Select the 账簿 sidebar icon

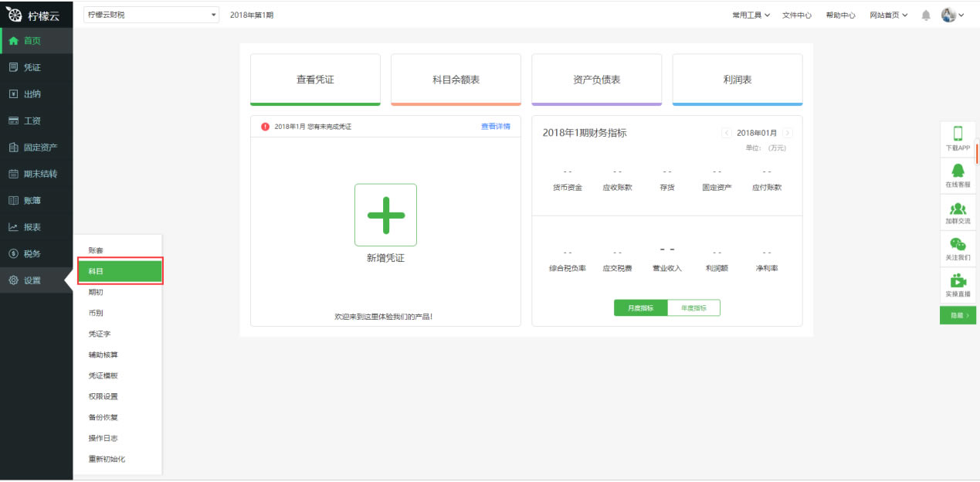tap(36, 200)
